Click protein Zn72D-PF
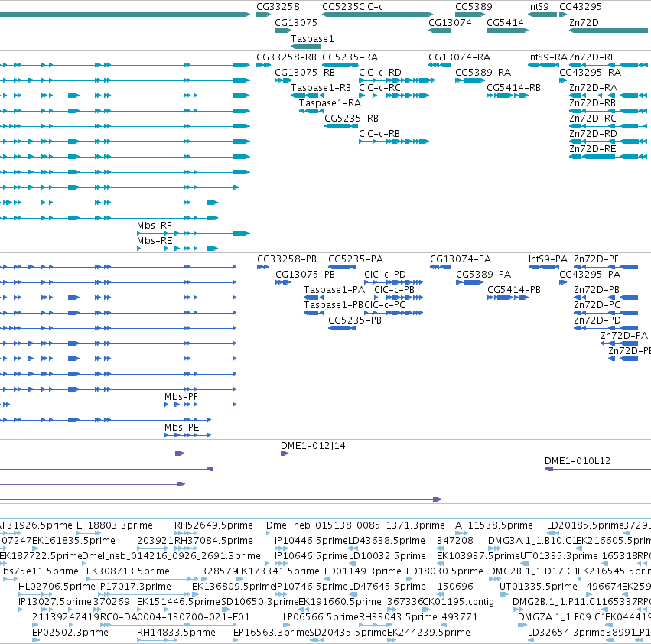The width and height of the screenshot is (651, 644). (606, 267)
